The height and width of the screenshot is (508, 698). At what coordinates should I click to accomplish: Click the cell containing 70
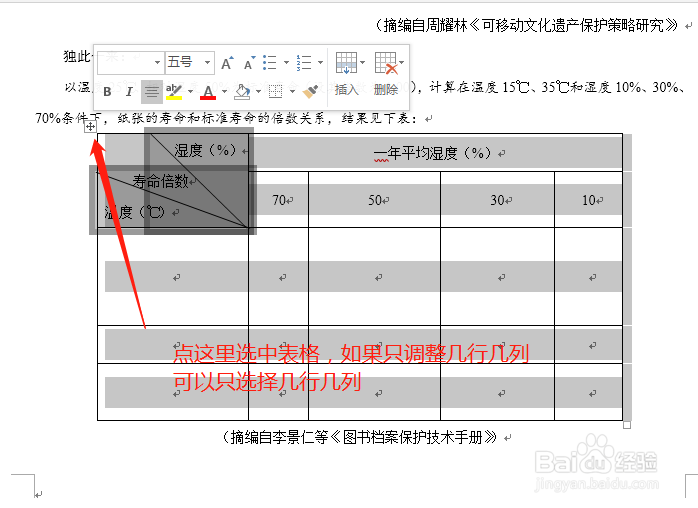coord(279,200)
